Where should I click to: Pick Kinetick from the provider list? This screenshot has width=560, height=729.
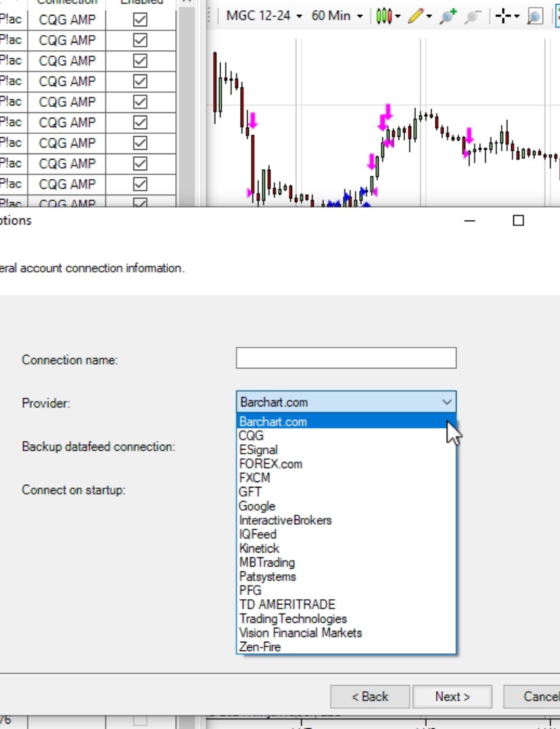click(x=346, y=548)
